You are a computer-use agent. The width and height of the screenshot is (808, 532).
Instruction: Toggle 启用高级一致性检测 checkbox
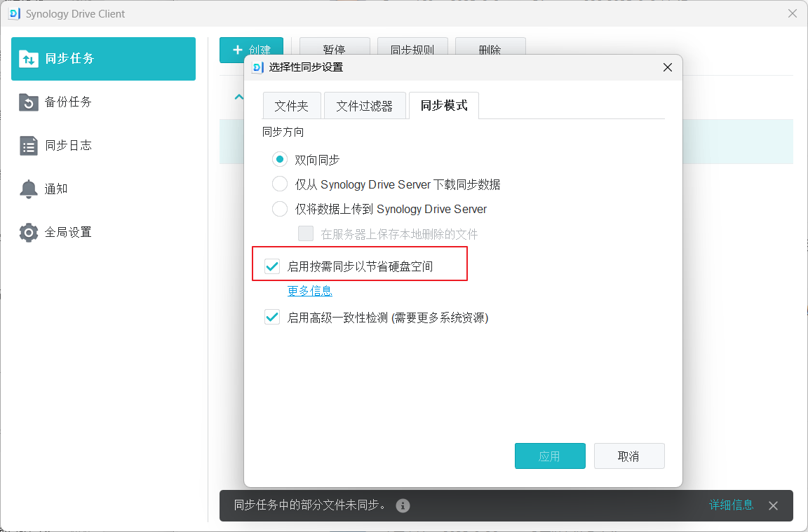coord(272,318)
